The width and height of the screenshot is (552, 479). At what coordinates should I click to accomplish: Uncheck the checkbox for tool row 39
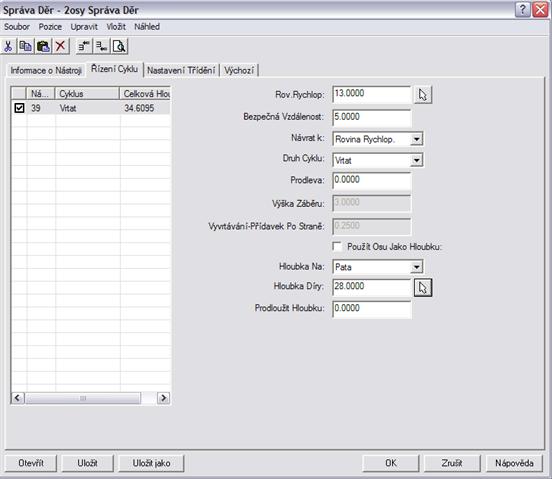(19, 108)
